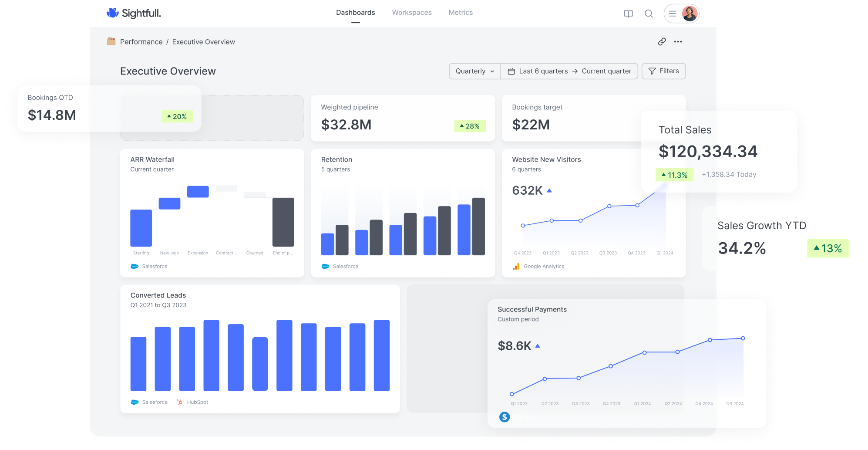Image resolution: width=868 pixels, height=450 pixels.
Task: Click the Starting bar in ARR Waterfall
Action: click(x=141, y=228)
